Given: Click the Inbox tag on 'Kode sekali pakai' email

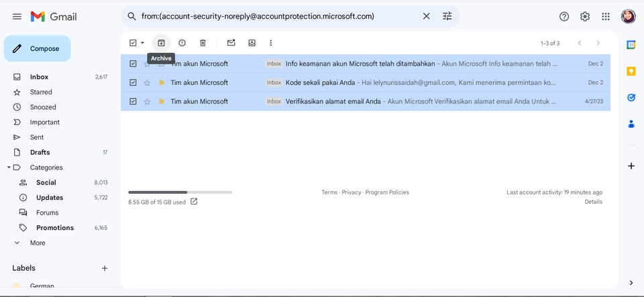Looking at the screenshot, I should point(274,82).
